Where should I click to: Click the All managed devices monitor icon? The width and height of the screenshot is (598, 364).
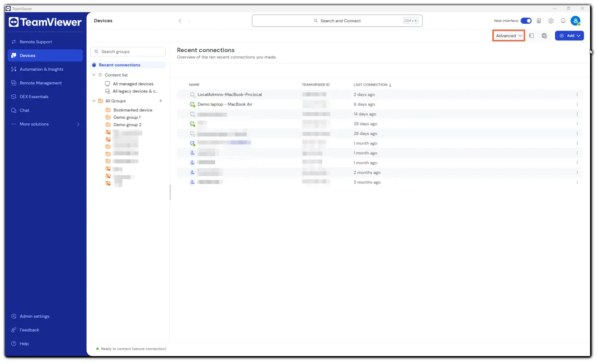click(x=107, y=84)
